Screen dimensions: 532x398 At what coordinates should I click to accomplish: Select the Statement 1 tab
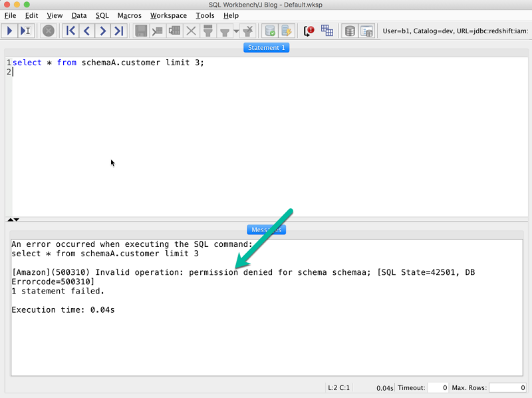[267, 47]
